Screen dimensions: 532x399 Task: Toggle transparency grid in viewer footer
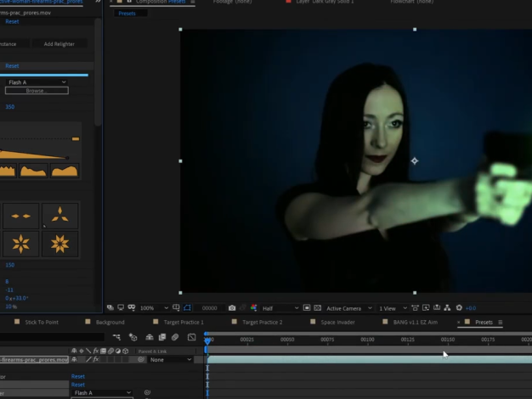(316, 308)
